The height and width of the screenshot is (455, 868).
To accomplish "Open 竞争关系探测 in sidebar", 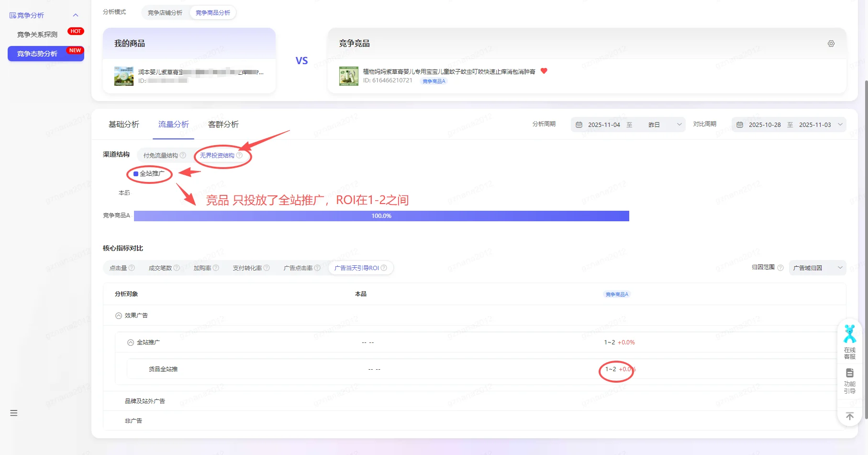I will 37,34.
